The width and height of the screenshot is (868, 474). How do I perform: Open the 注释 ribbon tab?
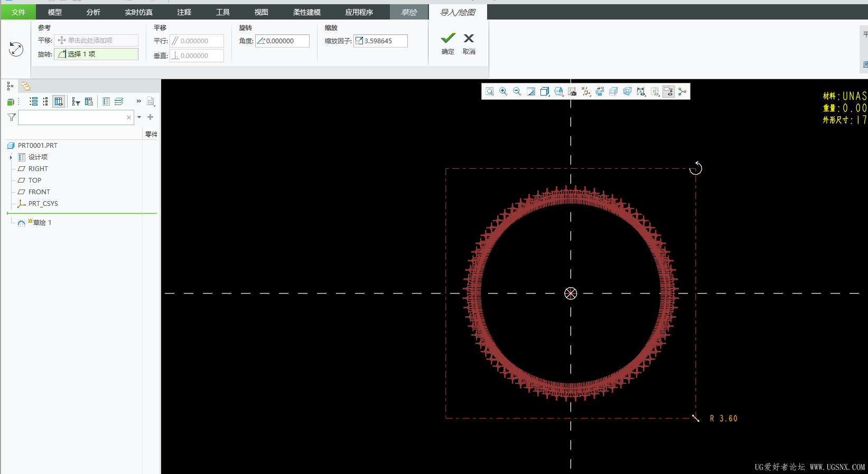pyautogui.click(x=184, y=12)
